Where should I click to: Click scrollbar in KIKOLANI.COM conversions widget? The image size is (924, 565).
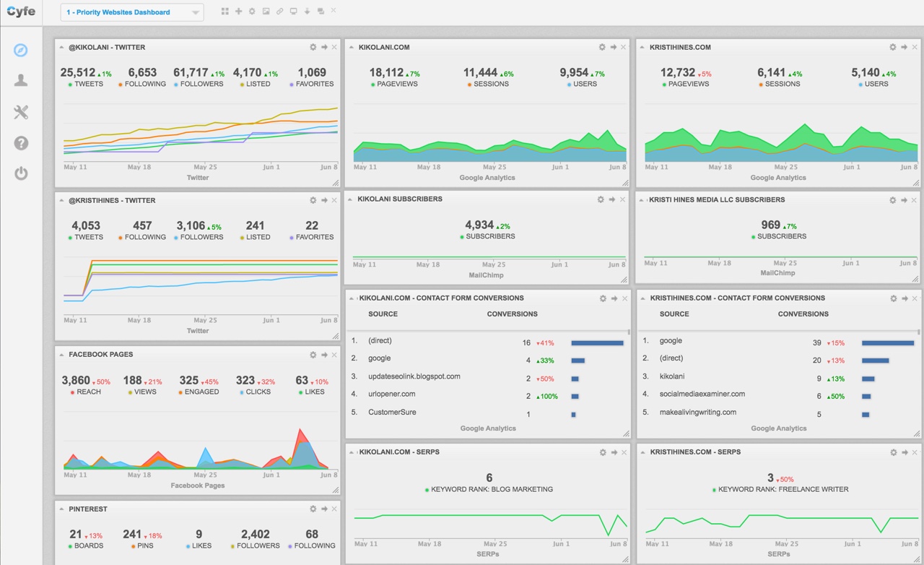(x=629, y=333)
